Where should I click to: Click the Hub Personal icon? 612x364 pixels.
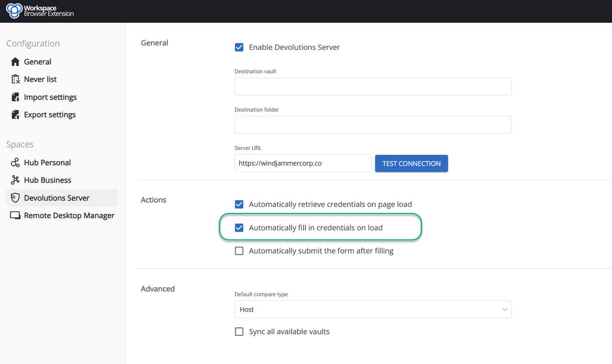coord(15,162)
